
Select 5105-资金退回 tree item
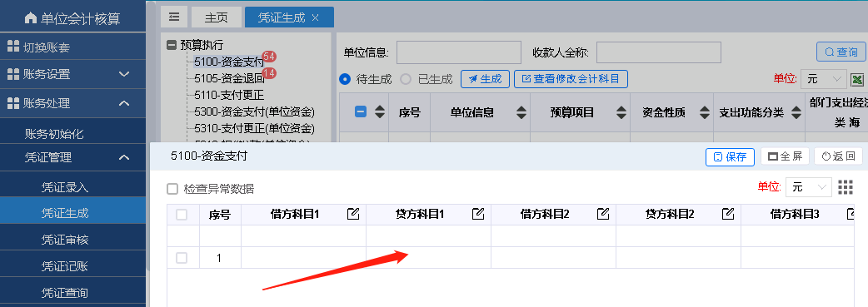(x=228, y=78)
